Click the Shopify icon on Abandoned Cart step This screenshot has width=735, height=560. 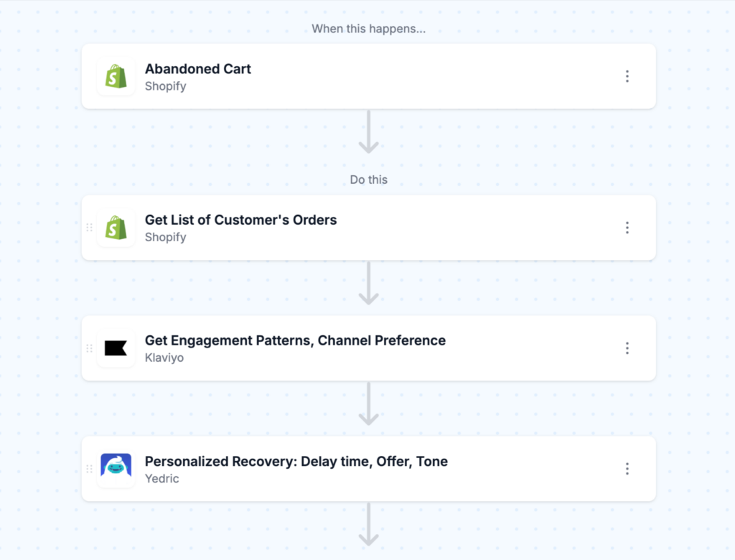(116, 76)
